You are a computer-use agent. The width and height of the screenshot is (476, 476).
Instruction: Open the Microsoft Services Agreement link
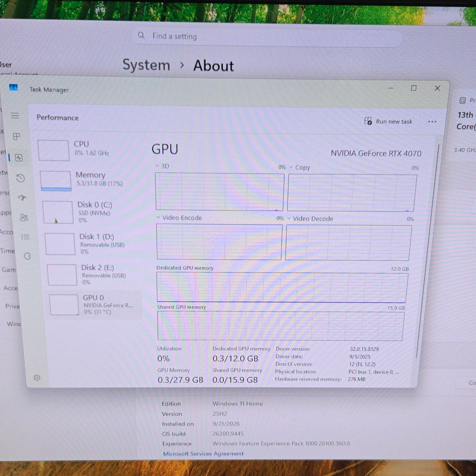pyautogui.click(x=203, y=453)
